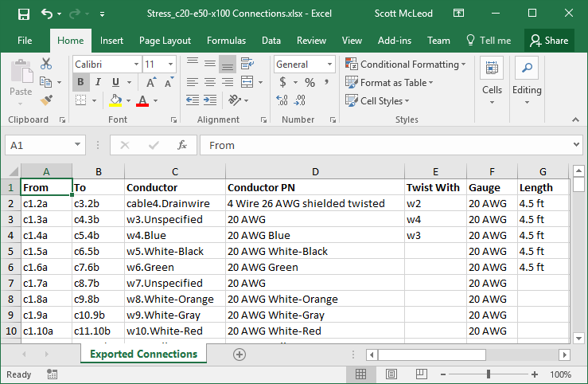588x384 pixels.
Task: Click the Copy icon
Action: [x=45, y=82]
